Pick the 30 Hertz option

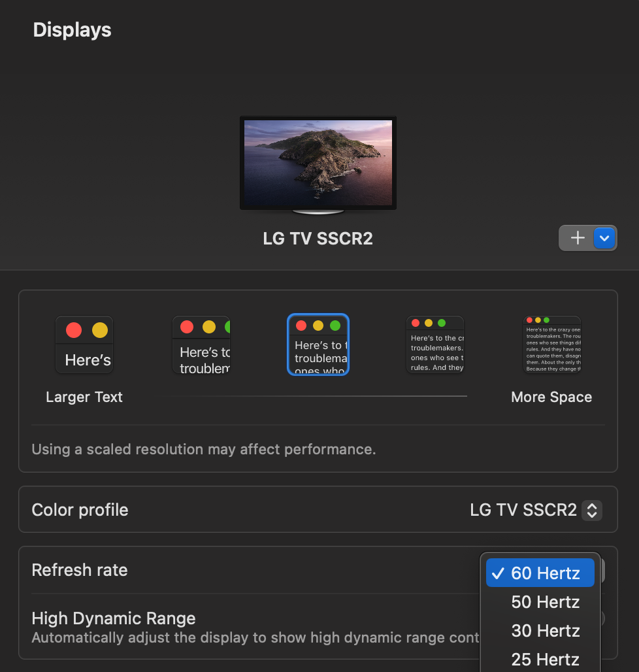545,631
